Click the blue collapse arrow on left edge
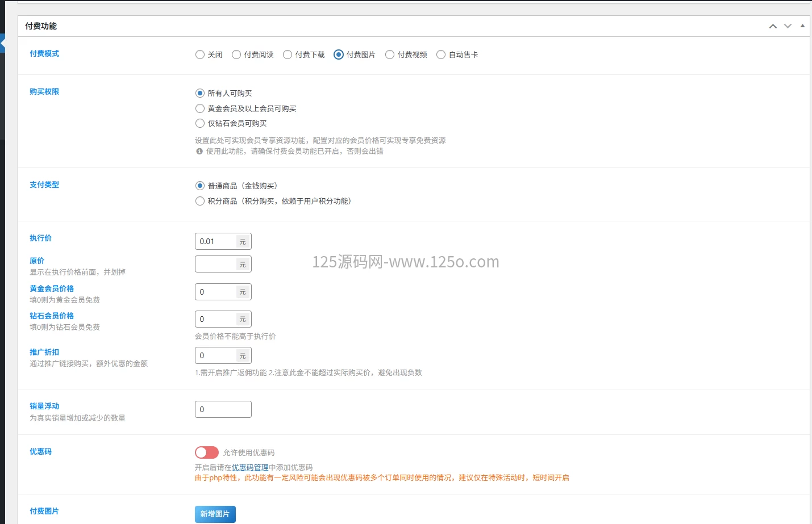 coord(2,43)
